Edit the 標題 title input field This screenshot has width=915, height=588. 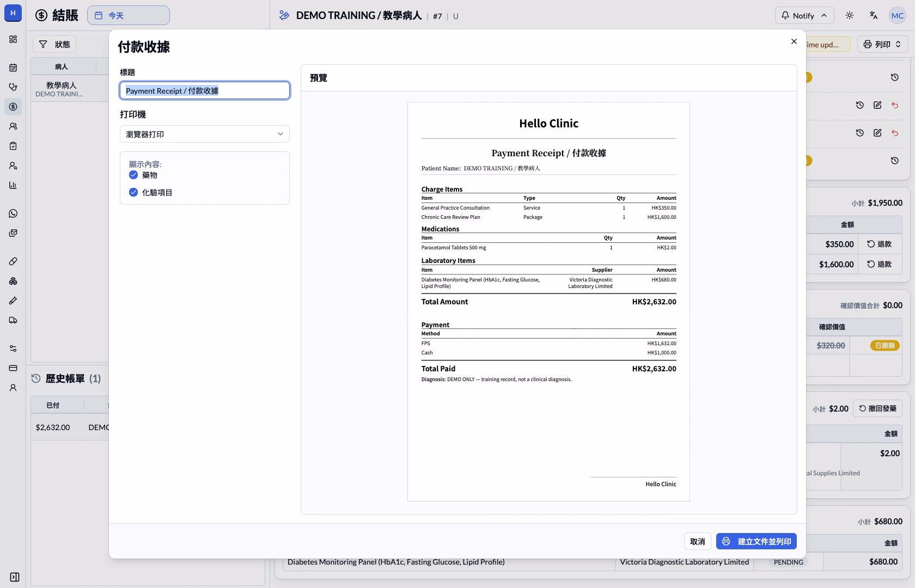coord(205,90)
